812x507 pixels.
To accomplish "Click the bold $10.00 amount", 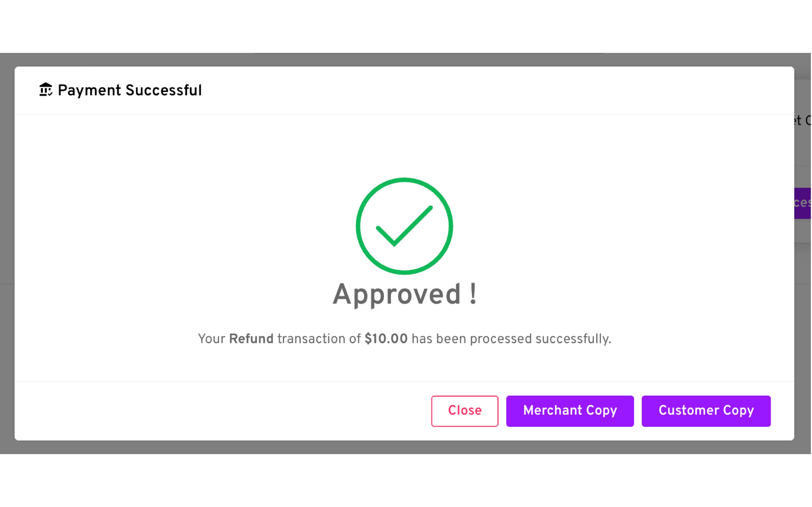I will 386,339.
